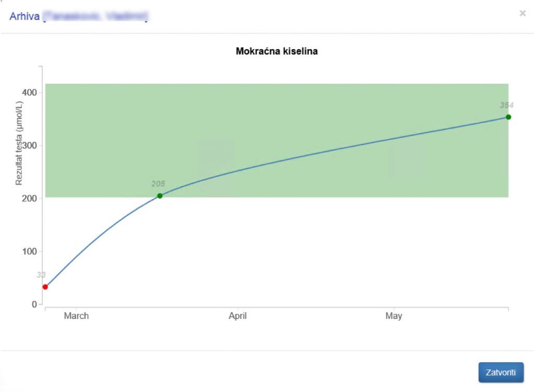
Task: Click the red data point at 33
Action: [45, 287]
